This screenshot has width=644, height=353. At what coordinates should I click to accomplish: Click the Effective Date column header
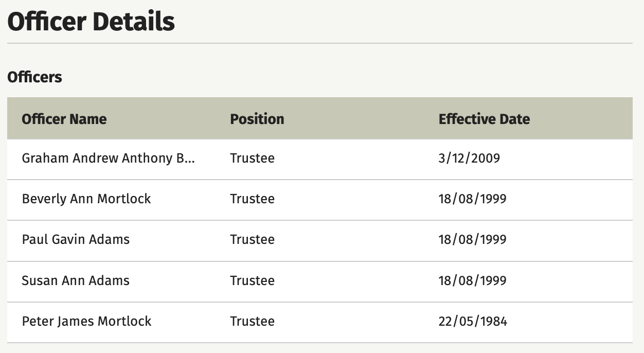pyautogui.click(x=484, y=119)
